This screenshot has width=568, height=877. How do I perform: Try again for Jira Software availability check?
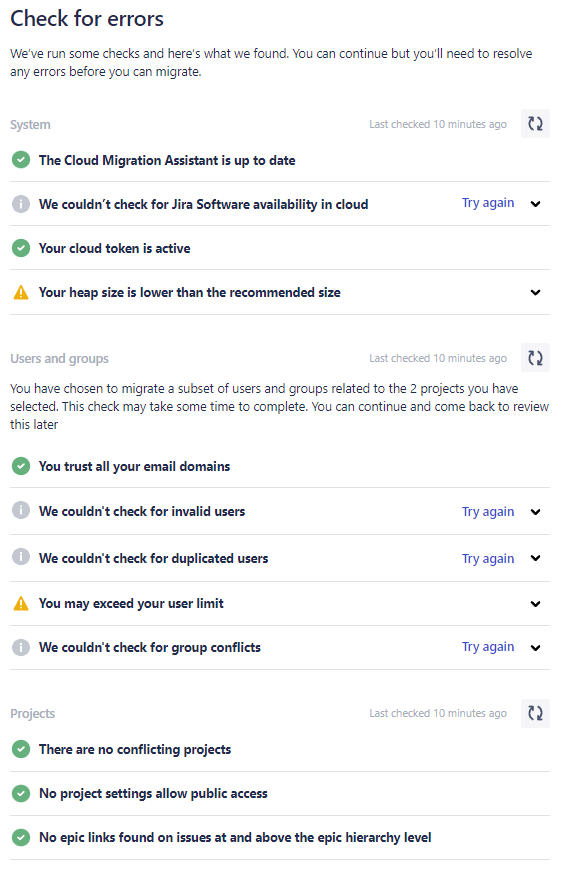487,203
